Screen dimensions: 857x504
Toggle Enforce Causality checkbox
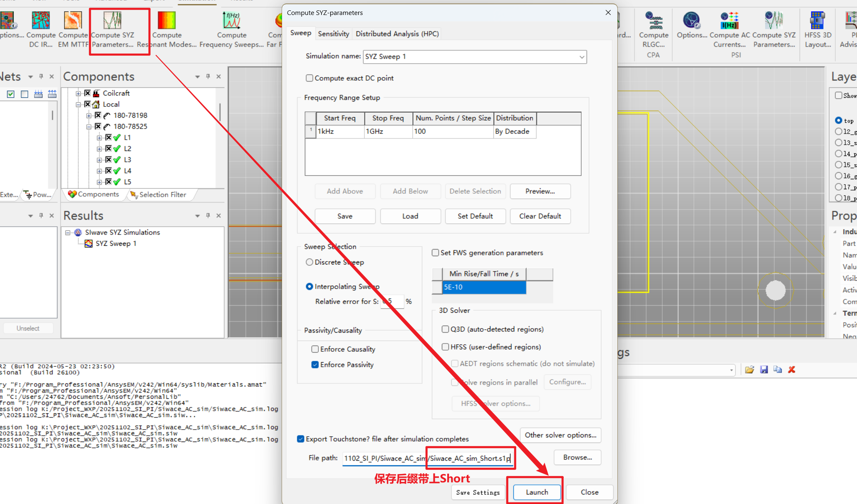pos(315,349)
